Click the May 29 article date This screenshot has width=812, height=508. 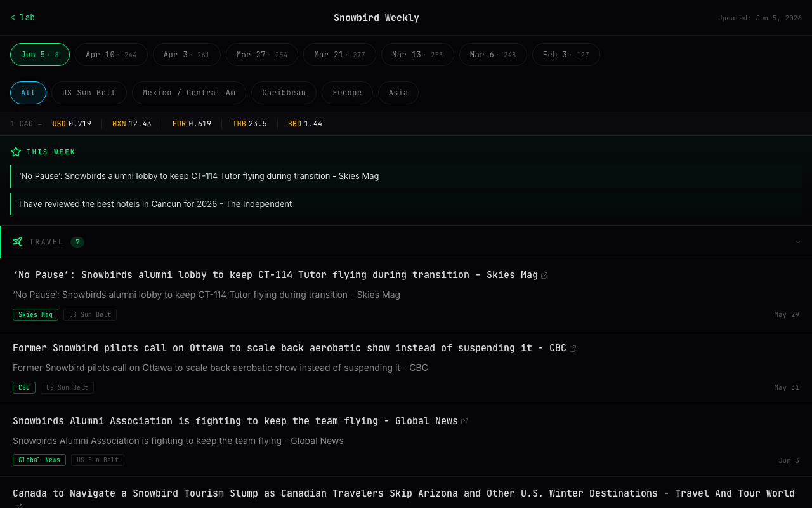pos(787,315)
